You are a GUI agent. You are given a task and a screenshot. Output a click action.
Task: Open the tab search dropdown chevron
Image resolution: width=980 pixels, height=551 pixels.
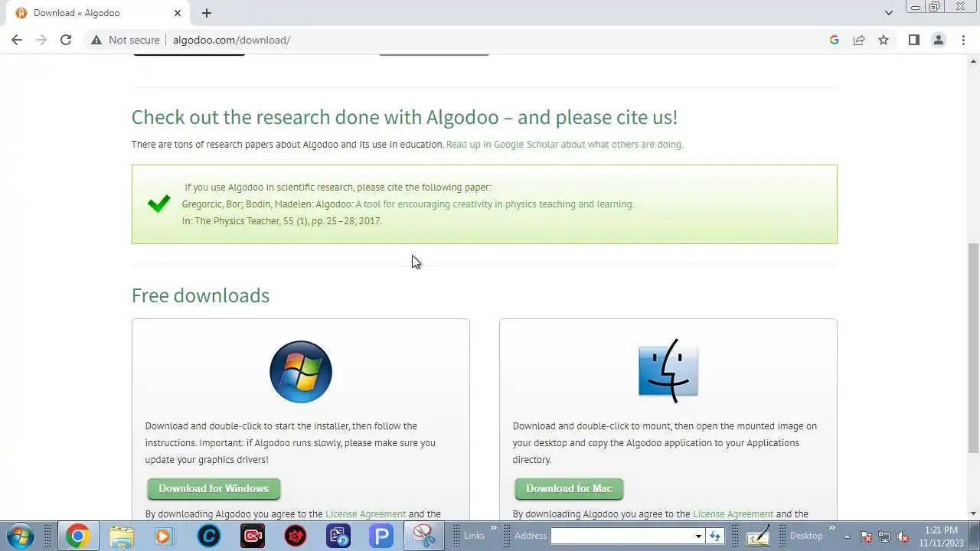coord(888,13)
